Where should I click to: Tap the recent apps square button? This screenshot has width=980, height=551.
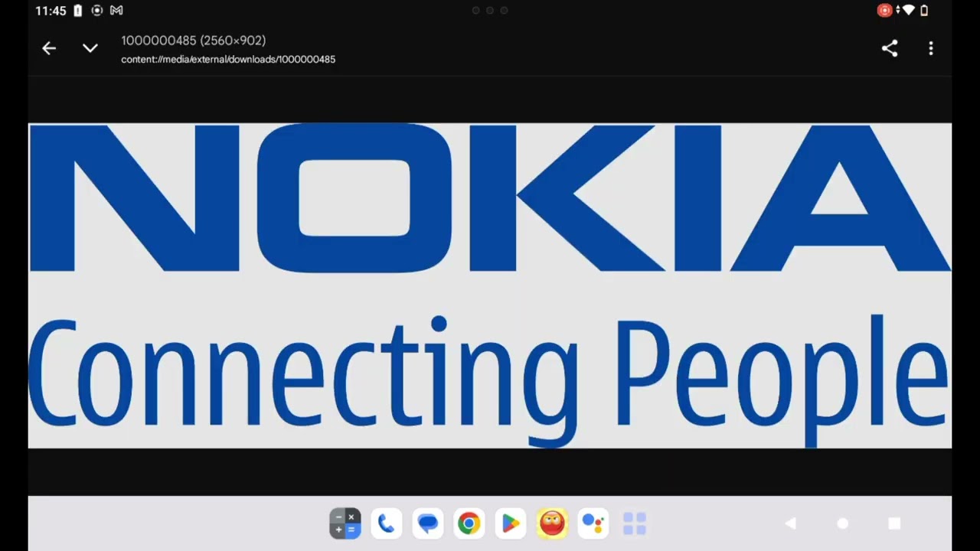(894, 523)
